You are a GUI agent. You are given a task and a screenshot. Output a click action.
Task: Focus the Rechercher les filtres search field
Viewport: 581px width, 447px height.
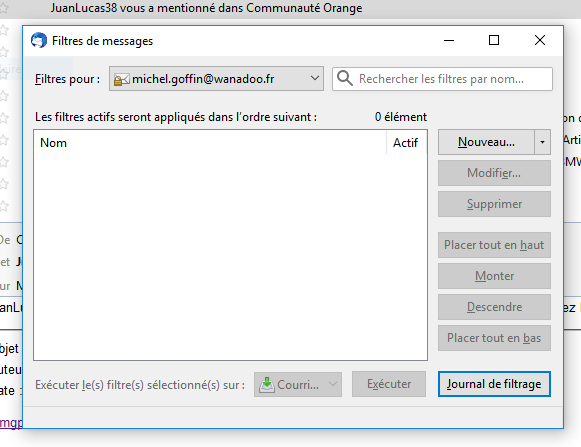pos(442,79)
